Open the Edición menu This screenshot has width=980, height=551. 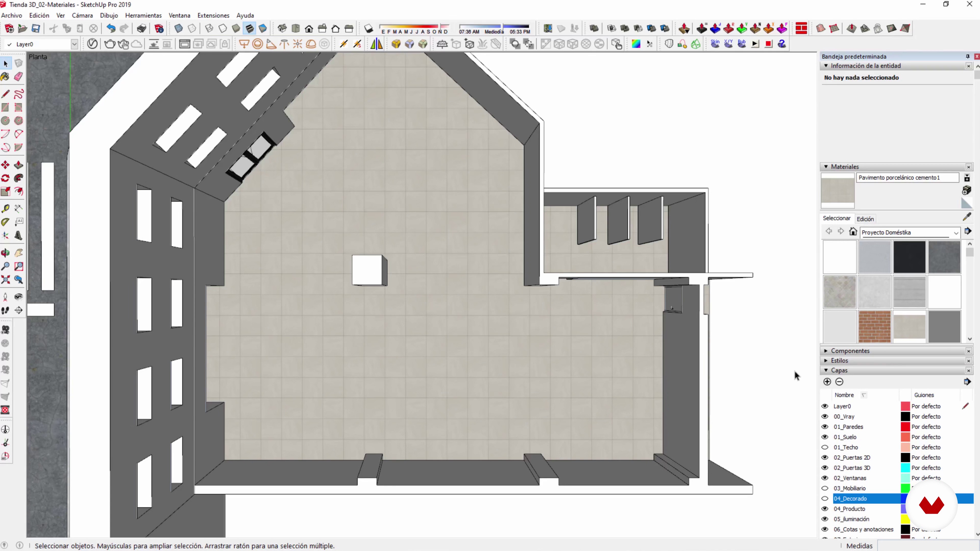pyautogui.click(x=39, y=15)
